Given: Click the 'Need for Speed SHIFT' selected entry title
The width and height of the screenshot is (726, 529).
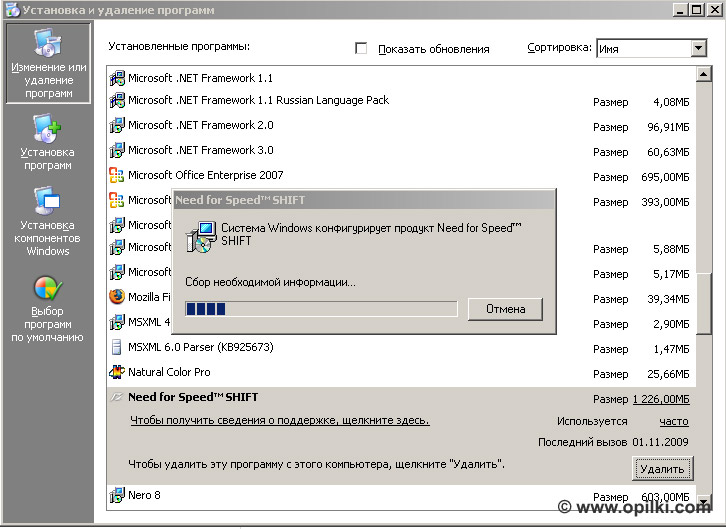Looking at the screenshot, I should coord(193,397).
